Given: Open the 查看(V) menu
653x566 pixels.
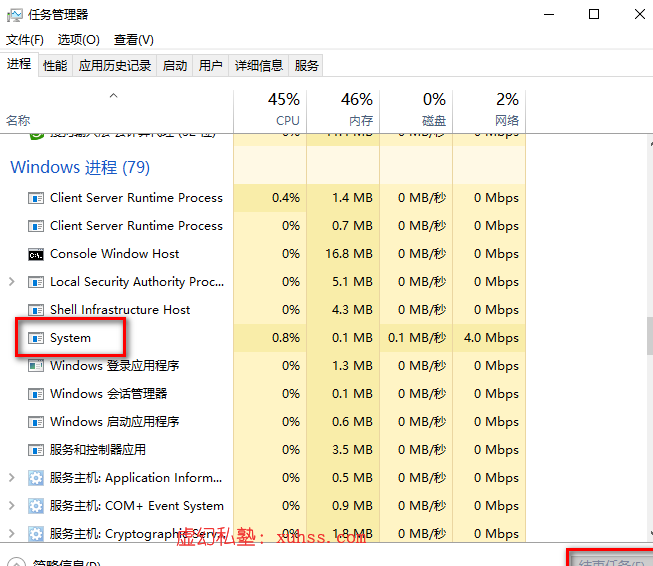Looking at the screenshot, I should (x=134, y=40).
